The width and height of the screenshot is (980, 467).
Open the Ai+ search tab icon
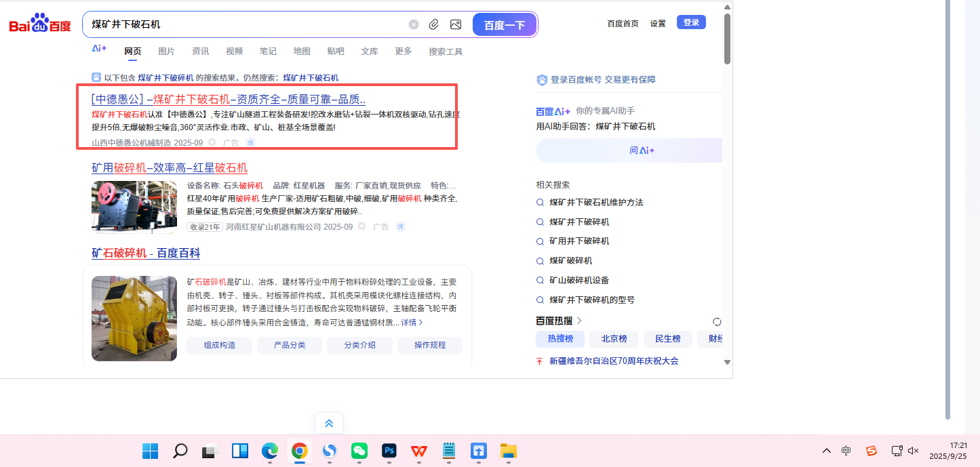(99, 49)
